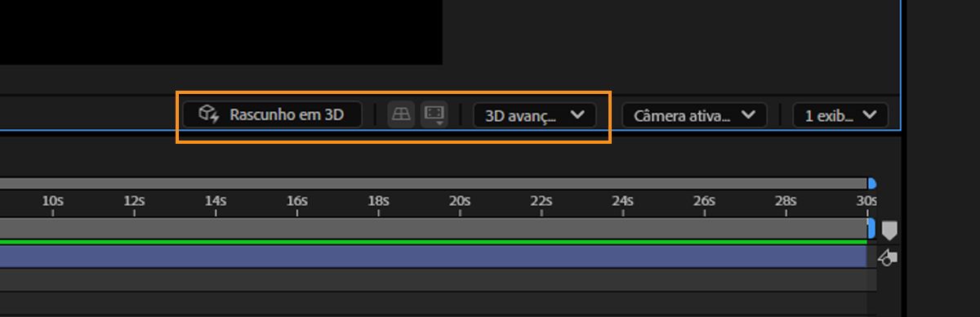The height and width of the screenshot is (317, 980).
Task: Click the 22s mark on the time ruler
Action: point(541,201)
